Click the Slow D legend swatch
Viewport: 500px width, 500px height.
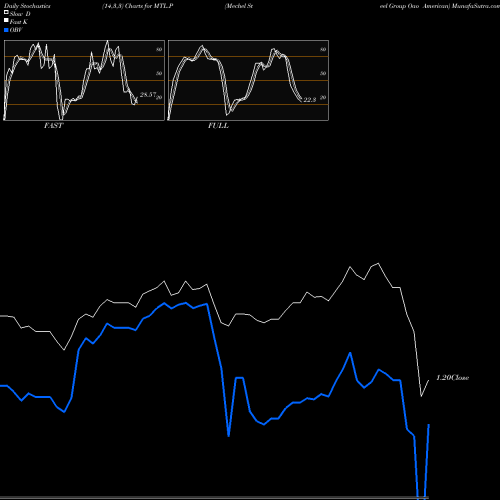pyautogui.click(x=6, y=12)
